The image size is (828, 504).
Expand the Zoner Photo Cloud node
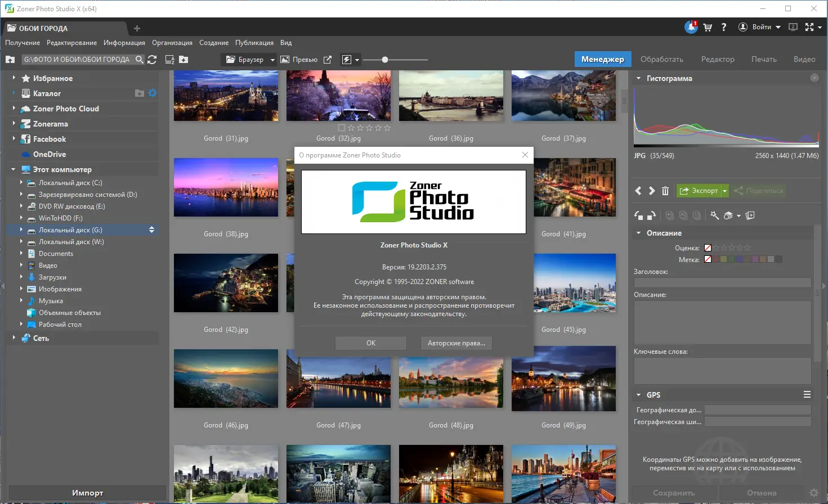click(14, 109)
